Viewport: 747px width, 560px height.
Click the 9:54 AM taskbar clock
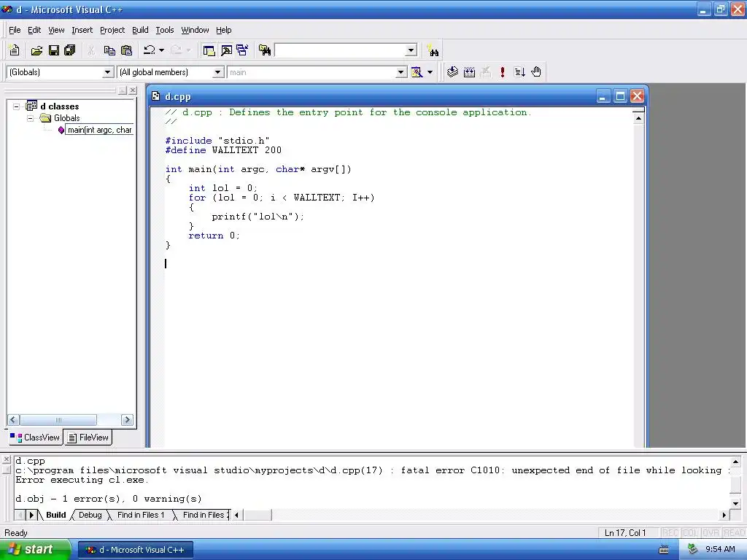(720, 549)
